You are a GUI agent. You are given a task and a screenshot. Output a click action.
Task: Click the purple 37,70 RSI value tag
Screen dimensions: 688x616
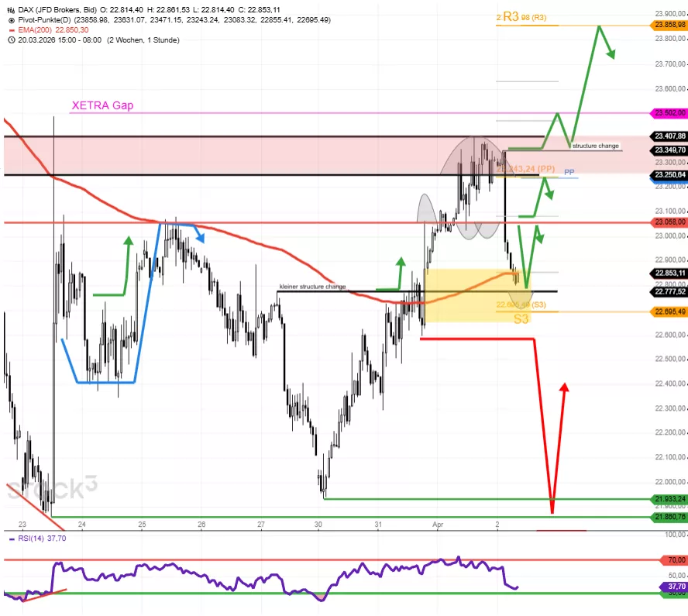click(676, 587)
